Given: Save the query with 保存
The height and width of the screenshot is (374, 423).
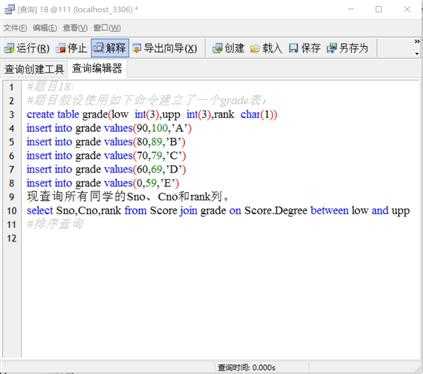Looking at the screenshot, I should click(x=304, y=49).
